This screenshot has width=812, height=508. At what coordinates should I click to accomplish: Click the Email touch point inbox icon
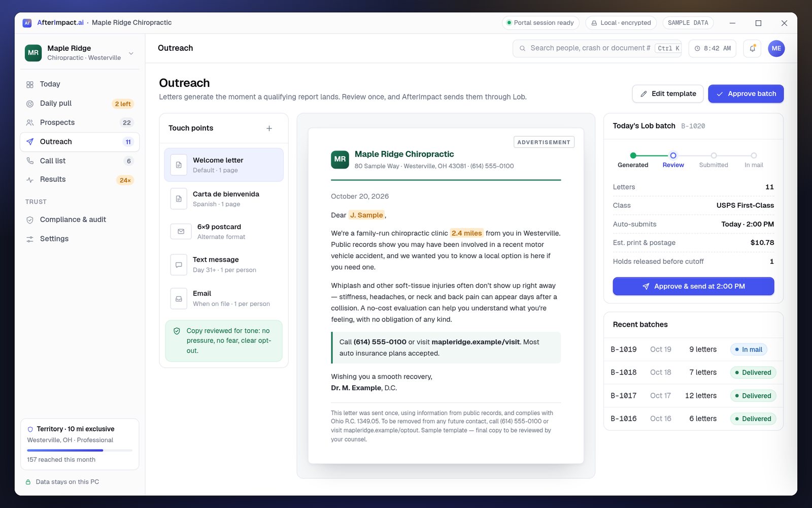pos(179,299)
